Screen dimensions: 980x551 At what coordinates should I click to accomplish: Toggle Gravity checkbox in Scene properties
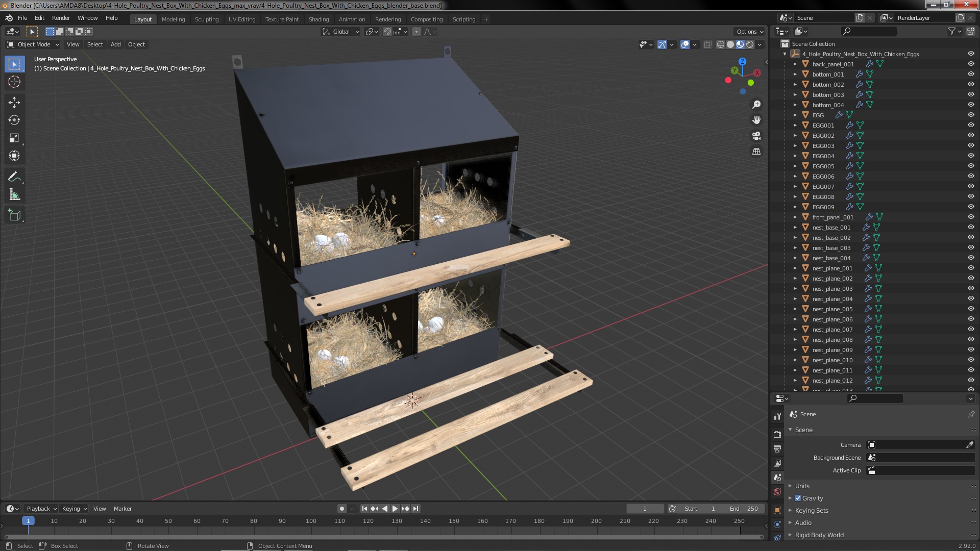tap(798, 498)
